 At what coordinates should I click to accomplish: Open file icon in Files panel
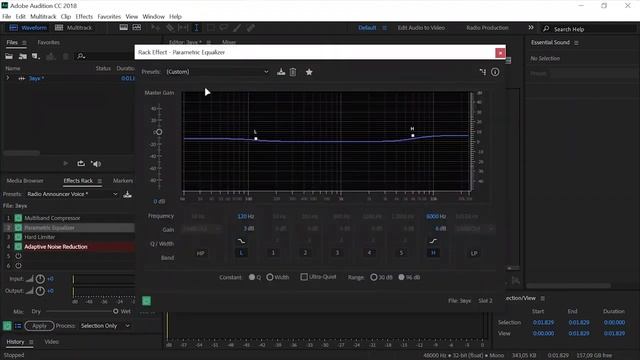coord(9,56)
